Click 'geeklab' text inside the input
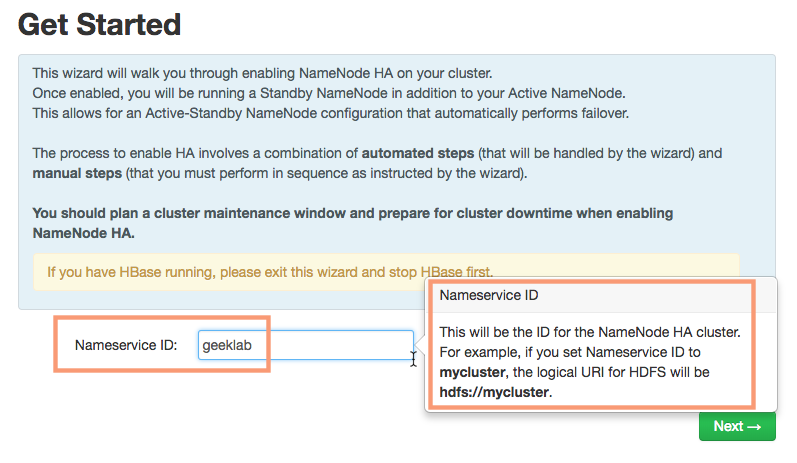The image size is (797, 463). pos(225,345)
